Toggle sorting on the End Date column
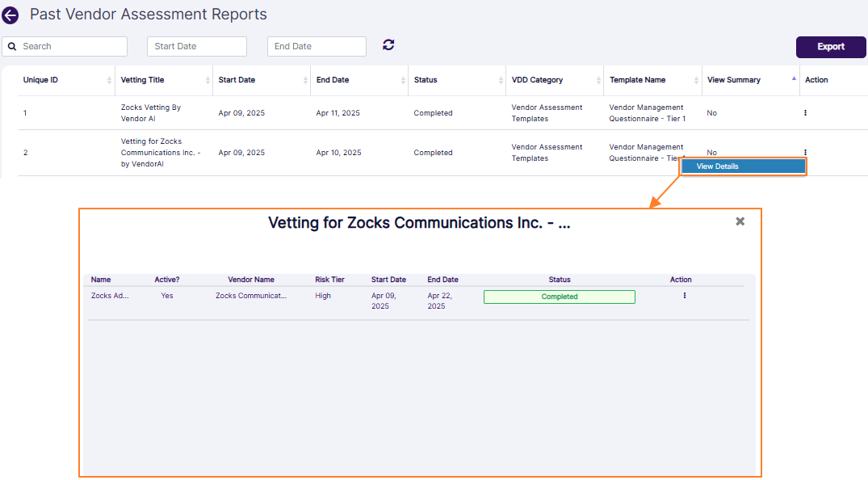Image resolution: width=868 pixels, height=480 pixels. [x=401, y=80]
